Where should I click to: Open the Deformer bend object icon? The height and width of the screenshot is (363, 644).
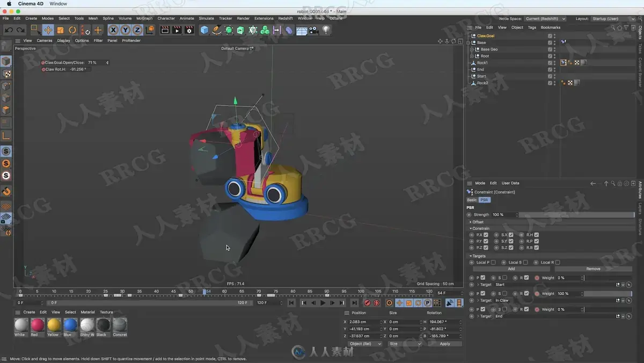click(x=289, y=30)
